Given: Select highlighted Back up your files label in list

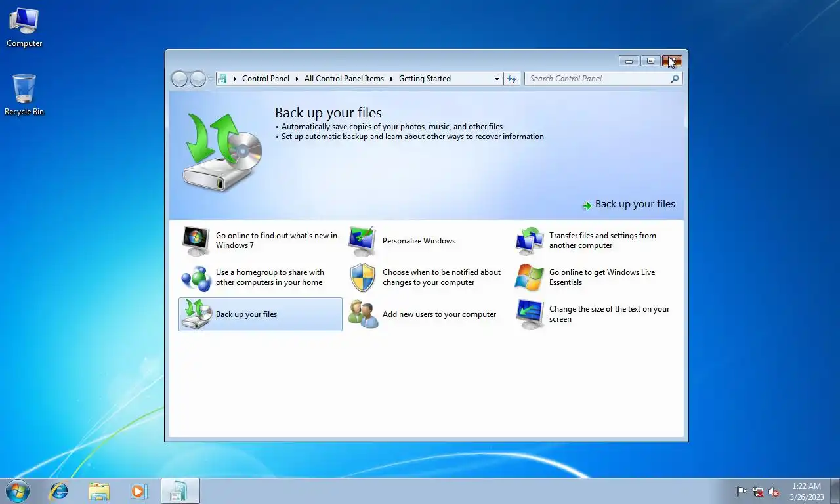Looking at the screenshot, I should (x=246, y=314).
